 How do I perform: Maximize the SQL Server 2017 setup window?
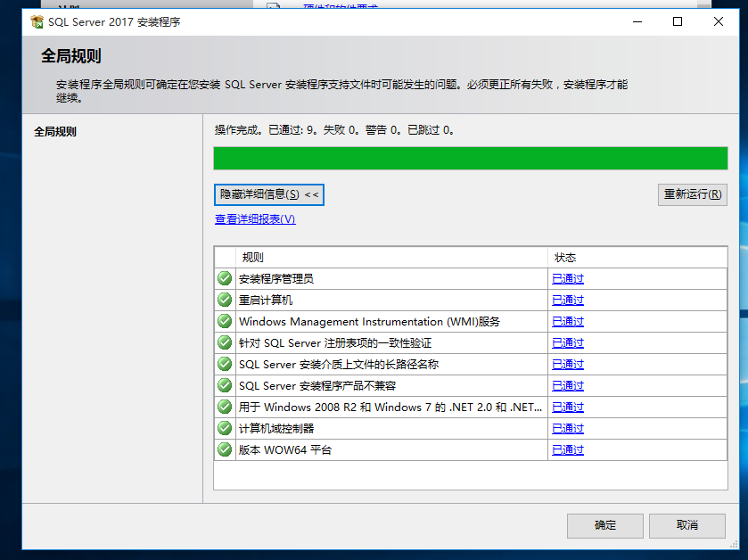(677, 22)
